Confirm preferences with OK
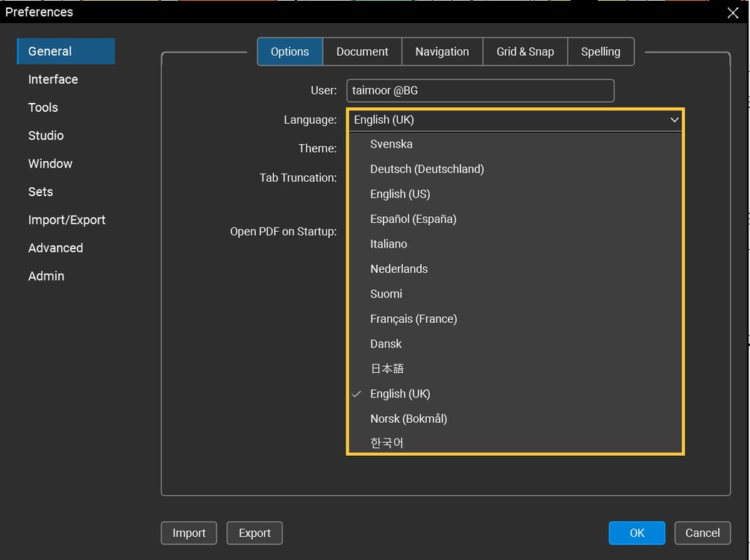The image size is (750, 560). [637, 533]
